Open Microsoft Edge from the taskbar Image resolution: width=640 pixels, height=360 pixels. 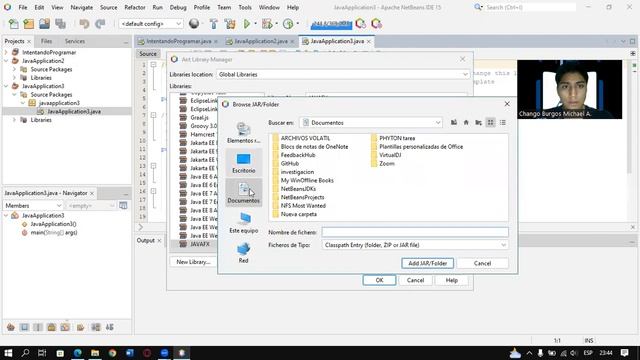pyautogui.click(x=77, y=353)
